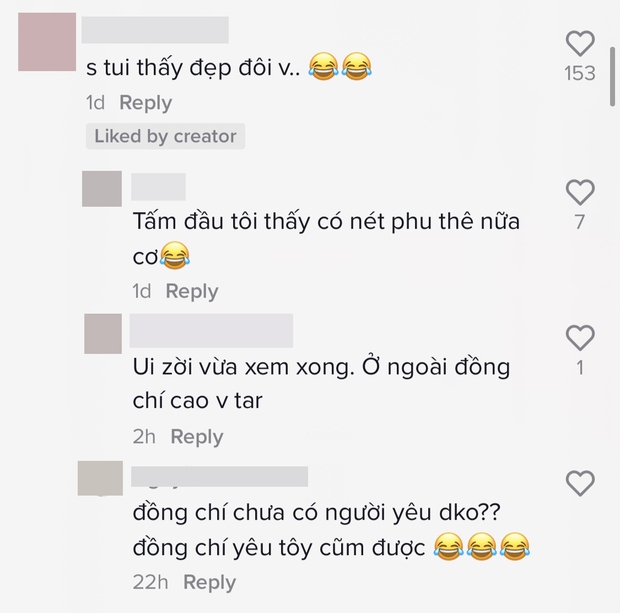This screenshot has width=620, height=613.
Task: Like the 'đồng chí chưa có người yêu' comment
Action: (580, 483)
